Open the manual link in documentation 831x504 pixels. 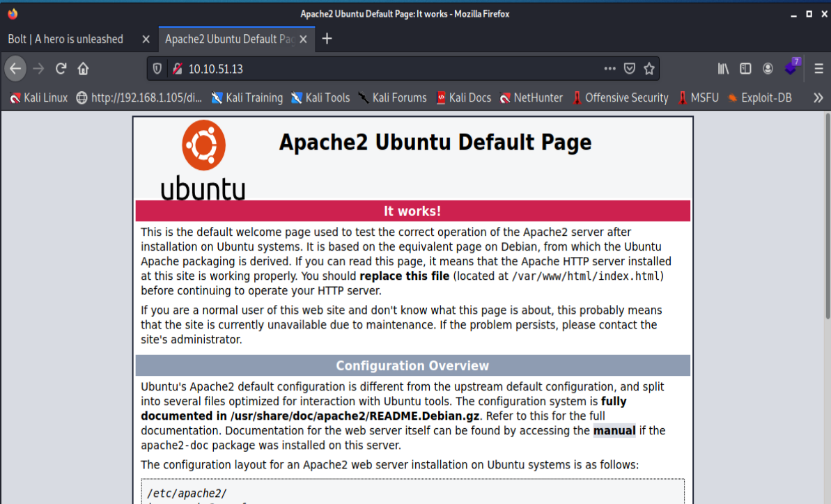coord(614,431)
